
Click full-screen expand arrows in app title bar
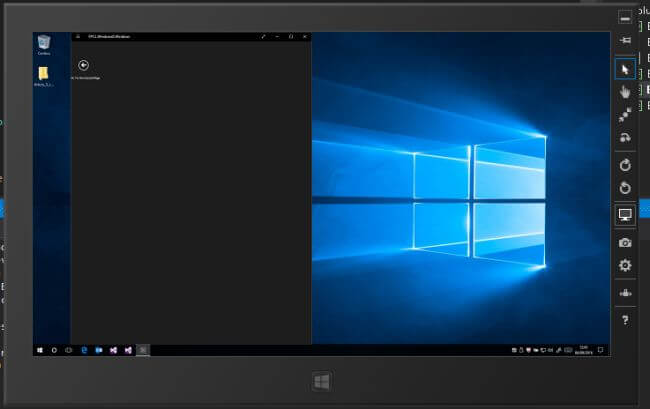coord(263,36)
